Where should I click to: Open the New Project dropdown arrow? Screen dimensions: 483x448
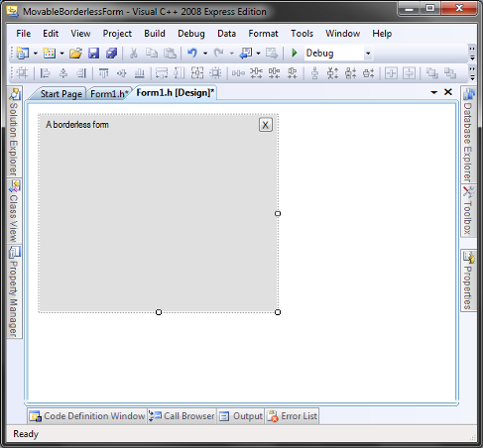pyautogui.click(x=36, y=54)
